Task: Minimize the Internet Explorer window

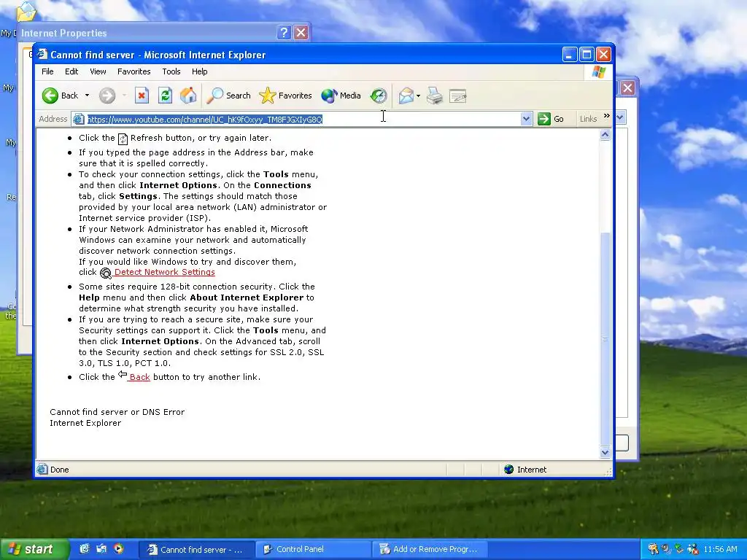Action: (569, 54)
